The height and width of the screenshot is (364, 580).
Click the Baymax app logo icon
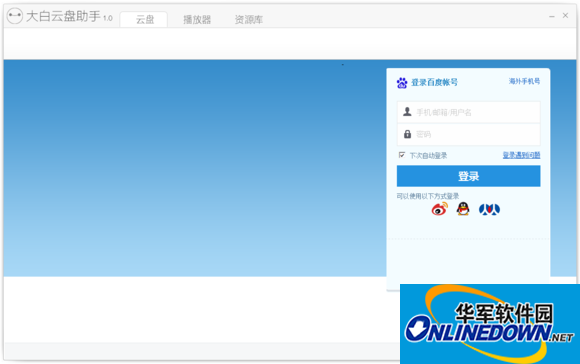click(x=15, y=16)
